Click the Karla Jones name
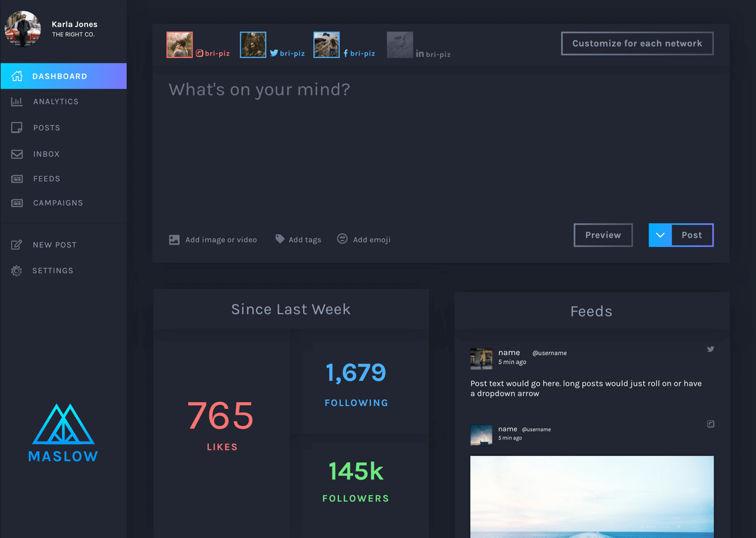 [75, 24]
